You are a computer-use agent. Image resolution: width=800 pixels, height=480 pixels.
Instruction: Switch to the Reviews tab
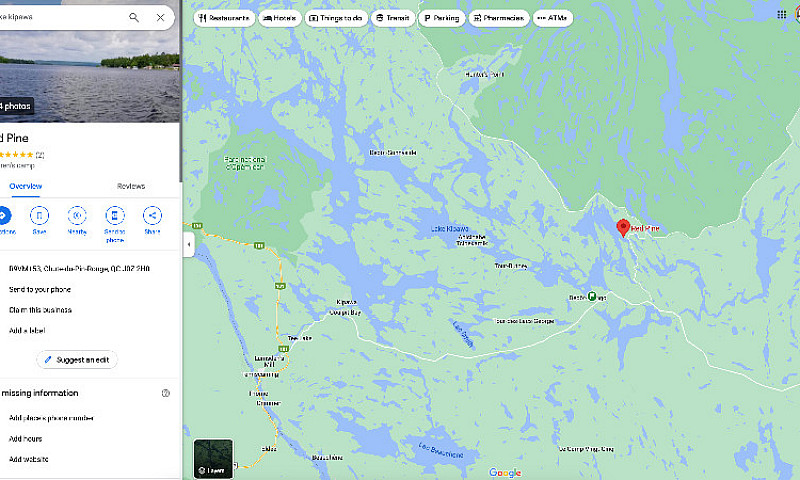131,186
